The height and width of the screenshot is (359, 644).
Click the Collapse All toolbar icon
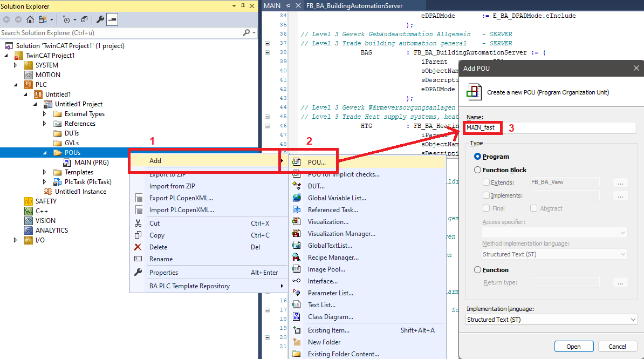pyautogui.click(x=85, y=20)
